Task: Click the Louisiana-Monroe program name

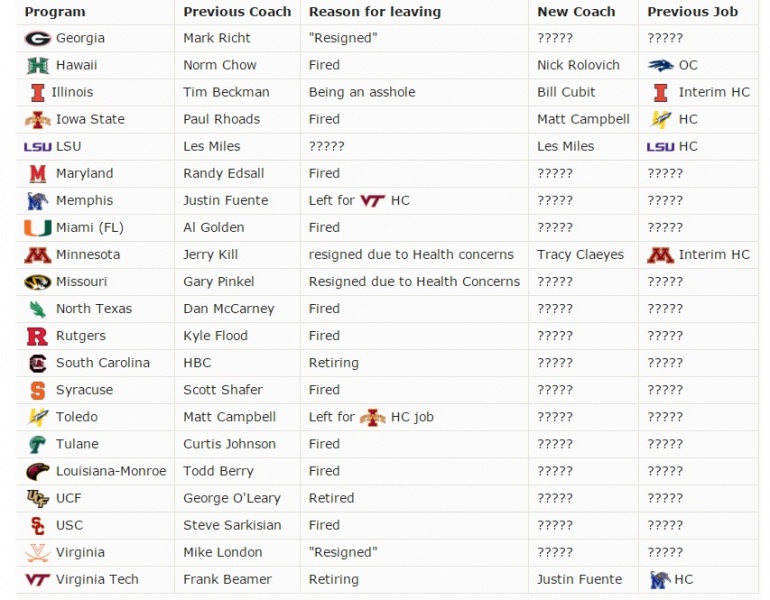Action: tap(111, 471)
